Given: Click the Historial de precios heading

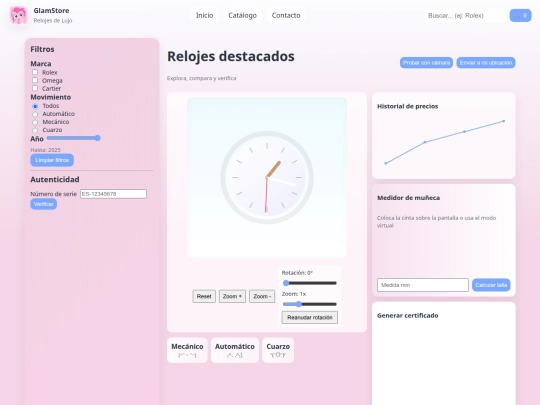Looking at the screenshot, I should click(407, 106).
